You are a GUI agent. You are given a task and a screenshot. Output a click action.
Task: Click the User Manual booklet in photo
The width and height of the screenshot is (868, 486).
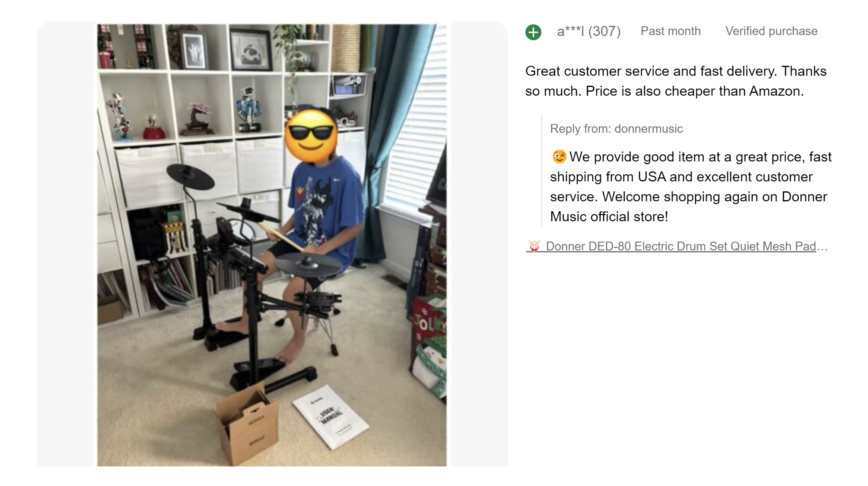(331, 417)
